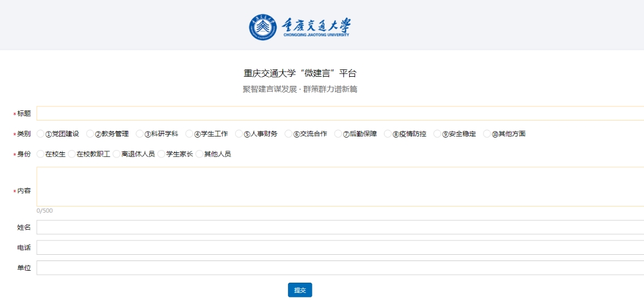This screenshot has height=302, width=644.
Task: Pick the ⑤人事财务 category radio button
Action: pos(239,134)
